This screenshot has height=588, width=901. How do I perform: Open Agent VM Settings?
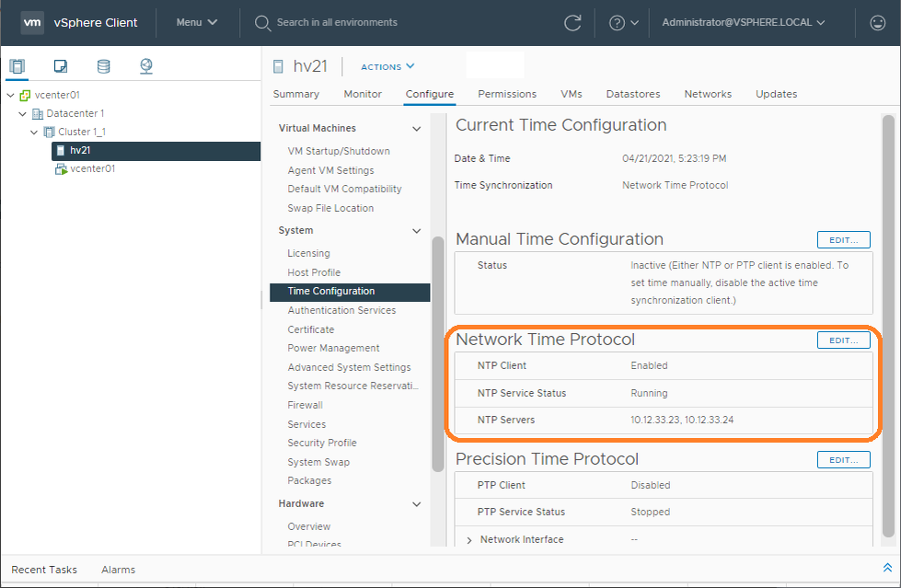[x=330, y=170]
